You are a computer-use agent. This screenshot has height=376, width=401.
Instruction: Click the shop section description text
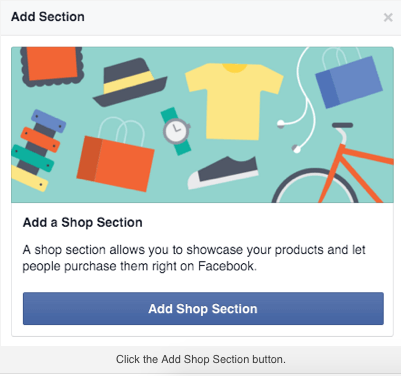coord(194,258)
